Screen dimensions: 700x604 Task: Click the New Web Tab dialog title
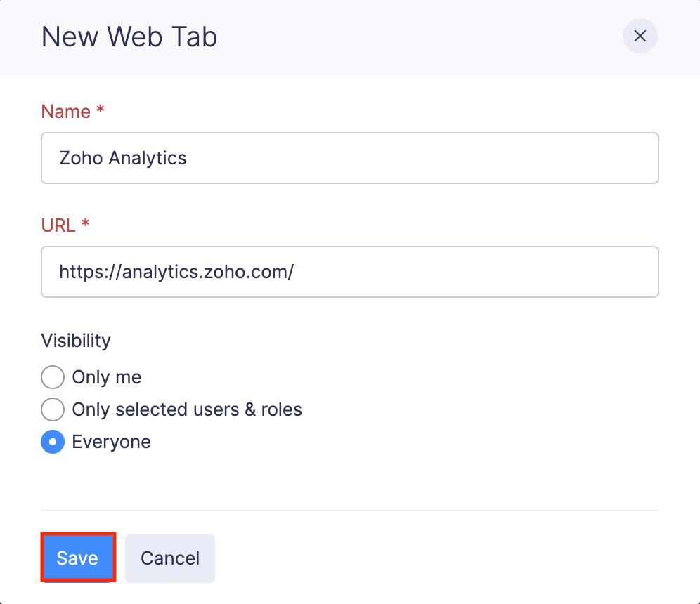(x=129, y=37)
